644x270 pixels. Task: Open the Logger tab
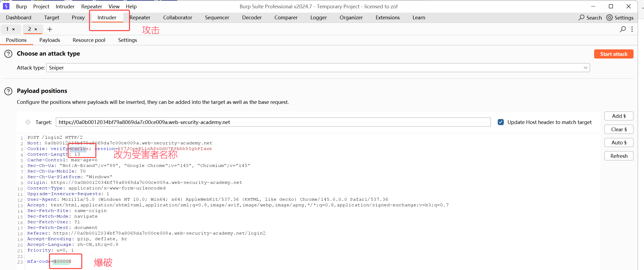click(x=319, y=18)
